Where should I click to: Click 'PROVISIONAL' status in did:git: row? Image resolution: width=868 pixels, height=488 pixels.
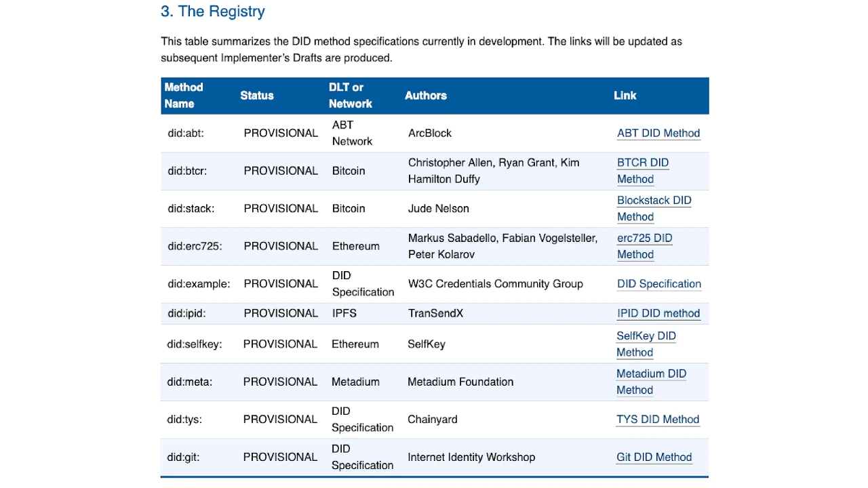[x=280, y=457]
